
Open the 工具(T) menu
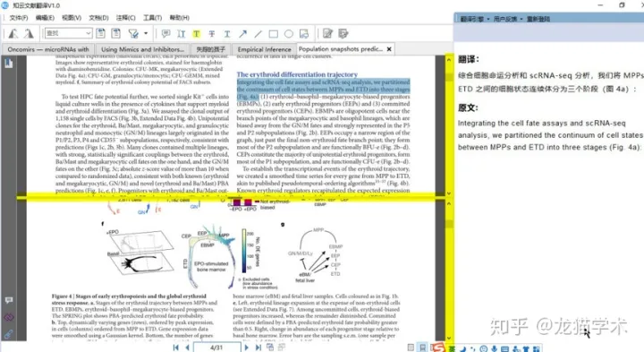pyautogui.click(x=152, y=18)
